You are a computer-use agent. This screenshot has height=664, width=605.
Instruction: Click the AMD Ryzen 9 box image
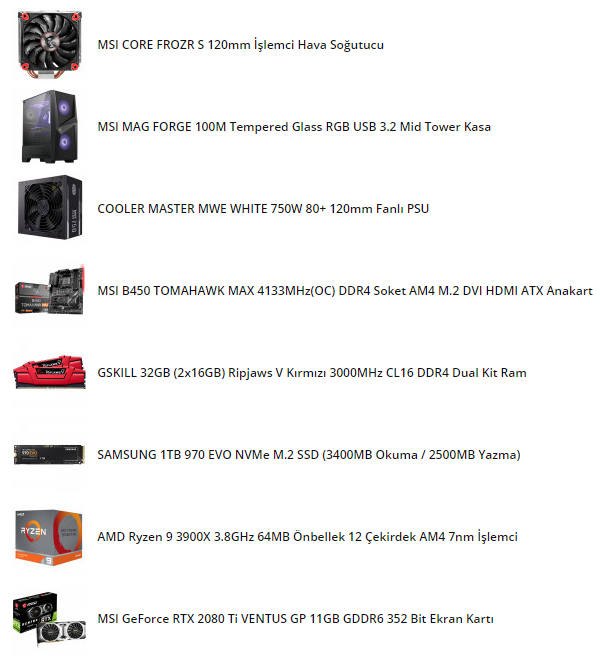click(x=49, y=537)
